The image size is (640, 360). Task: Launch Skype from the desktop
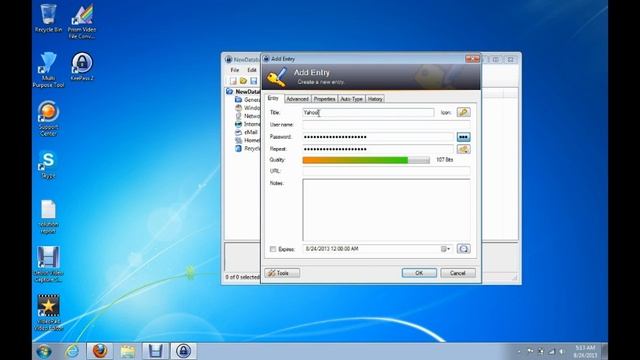pyautogui.click(x=48, y=164)
